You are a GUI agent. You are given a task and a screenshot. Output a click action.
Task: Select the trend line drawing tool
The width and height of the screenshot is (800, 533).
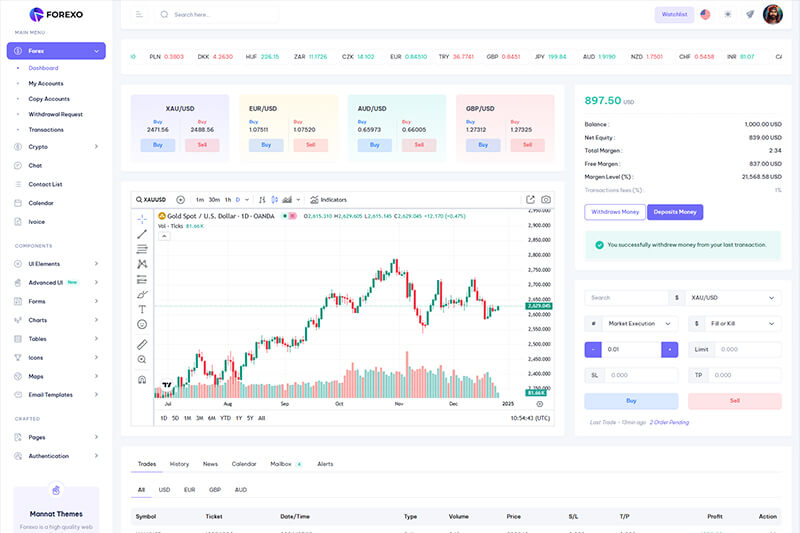click(142, 234)
